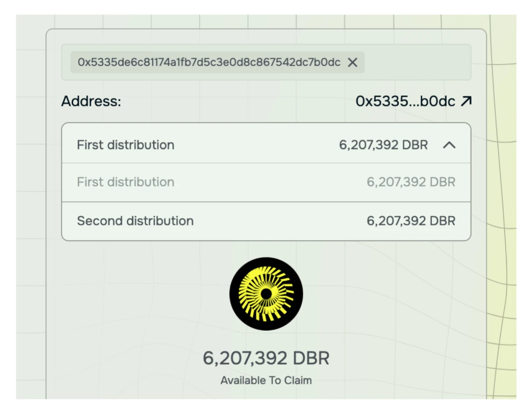Select the Second distribution option
The width and height of the screenshot is (532, 407).
point(266,221)
